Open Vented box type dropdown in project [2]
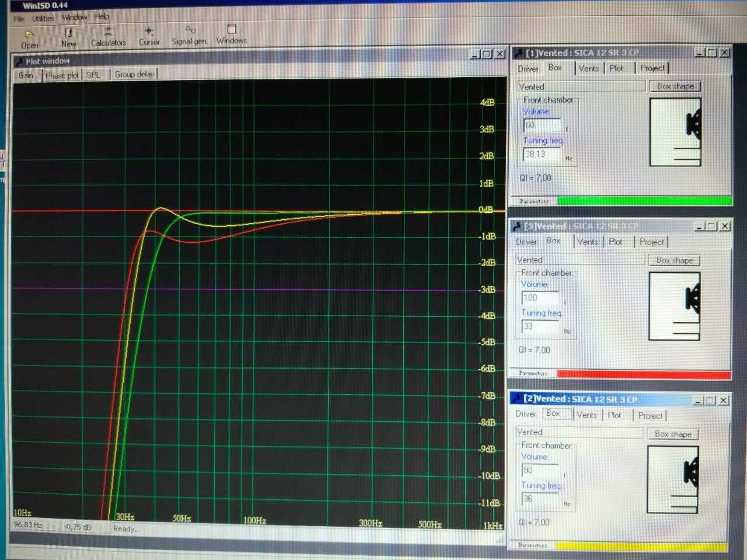Viewport: 747px width, 560px height. (579, 432)
